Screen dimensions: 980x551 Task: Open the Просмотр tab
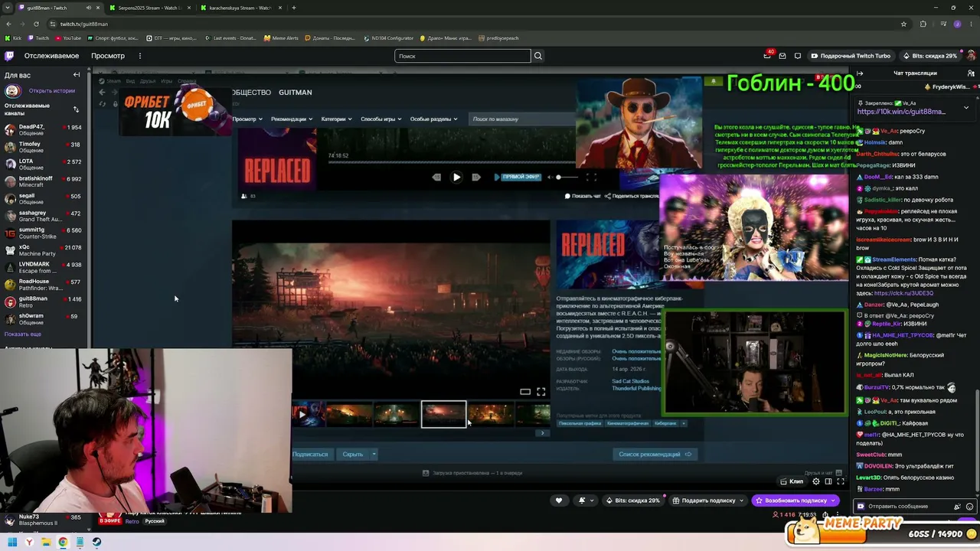pyautogui.click(x=108, y=56)
